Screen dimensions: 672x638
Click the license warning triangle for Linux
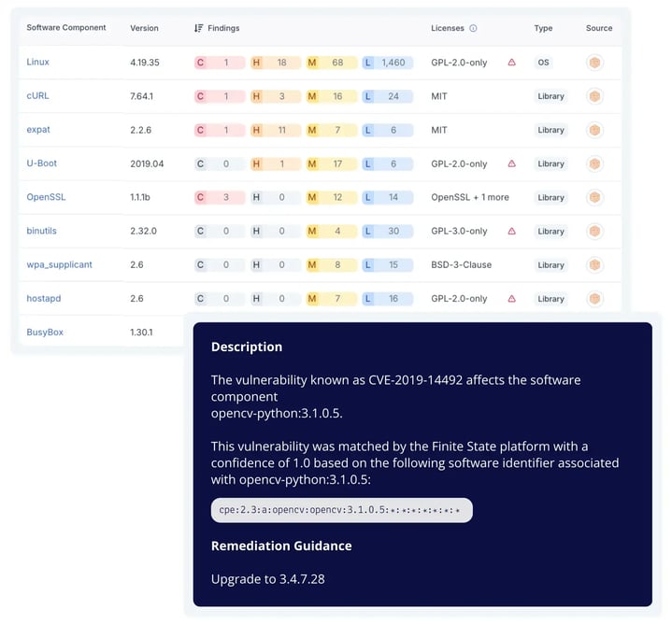pyautogui.click(x=511, y=63)
